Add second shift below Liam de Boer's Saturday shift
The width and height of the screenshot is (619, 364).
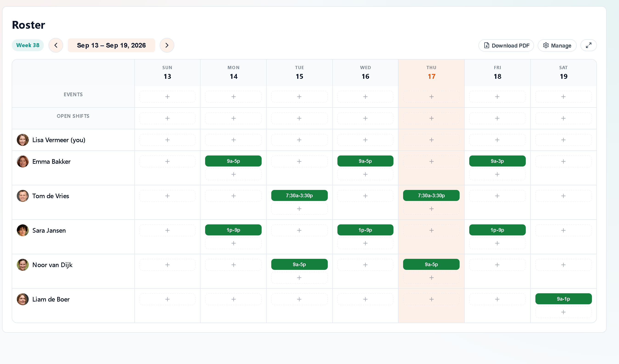pyautogui.click(x=563, y=312)
